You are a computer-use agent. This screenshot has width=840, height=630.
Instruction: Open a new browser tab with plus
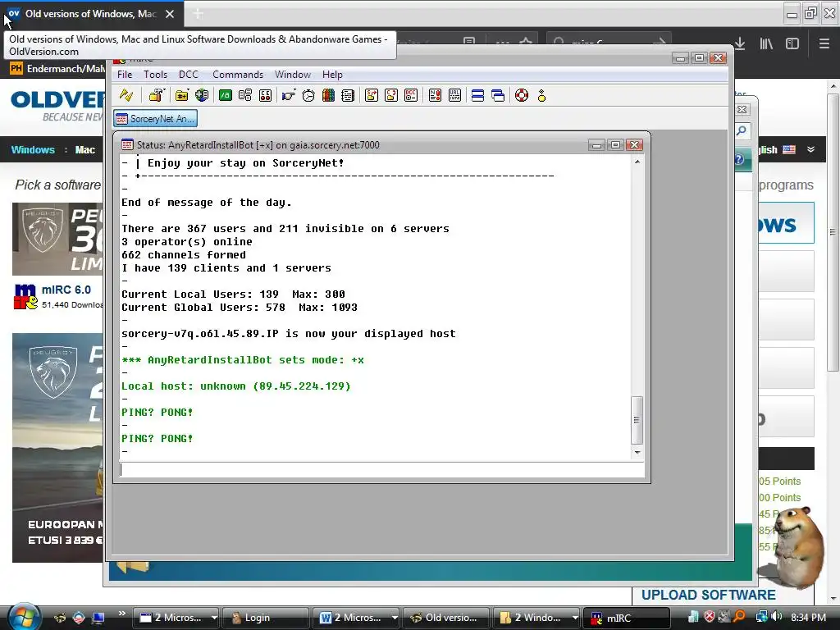(x=199, y=14)
